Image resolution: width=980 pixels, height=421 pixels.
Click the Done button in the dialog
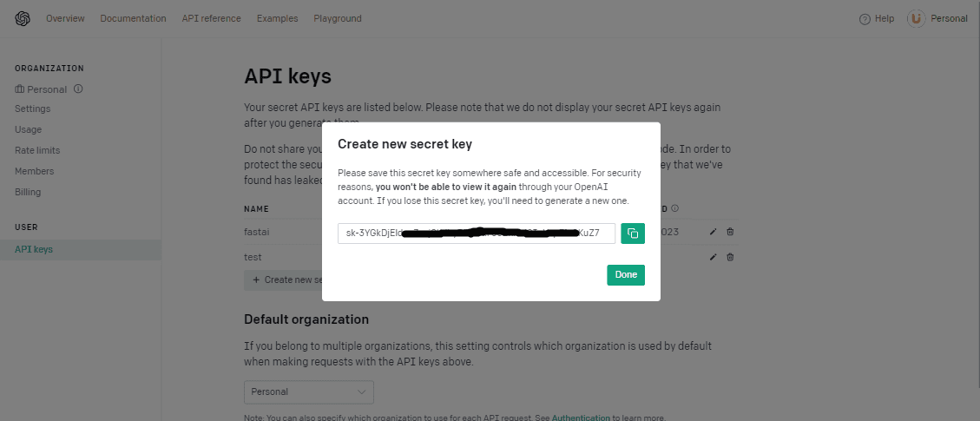(626, 275)
